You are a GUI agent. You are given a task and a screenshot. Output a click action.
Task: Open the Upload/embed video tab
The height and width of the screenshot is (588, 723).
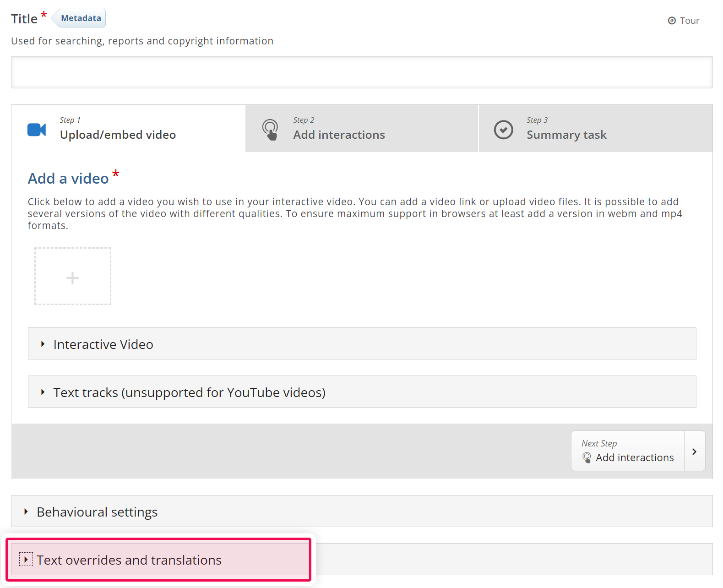click(x=129, y=129)
